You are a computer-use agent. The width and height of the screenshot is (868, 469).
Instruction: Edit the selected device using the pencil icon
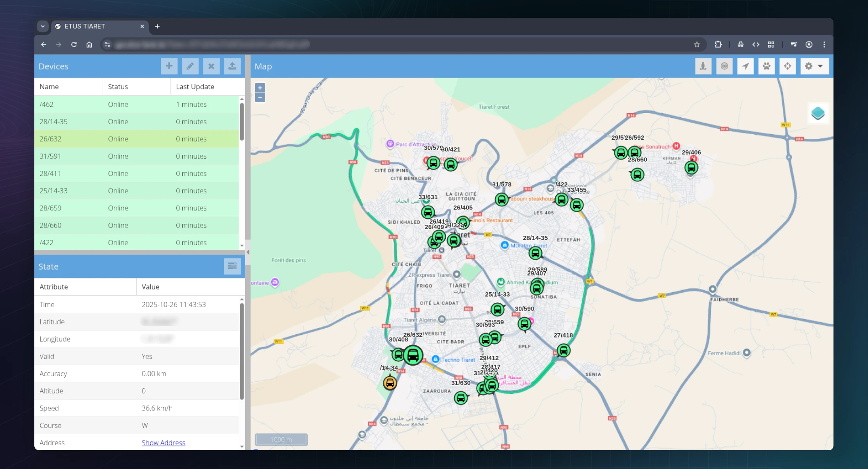pos(190,66)
